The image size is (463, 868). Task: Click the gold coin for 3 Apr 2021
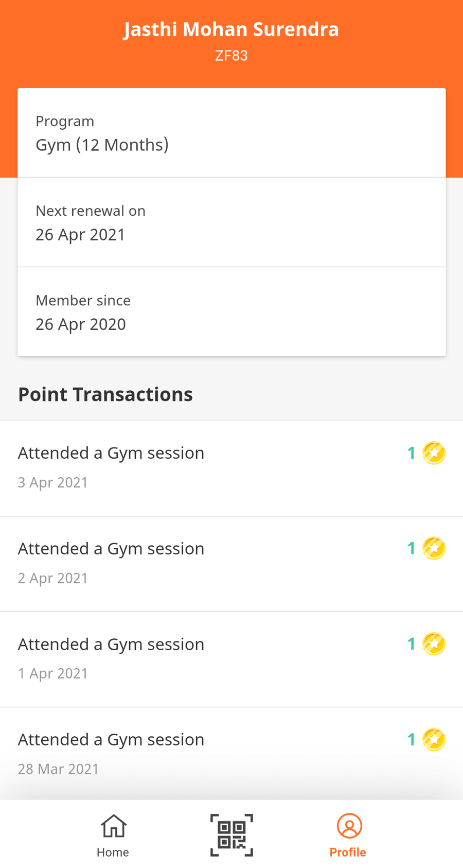click(x=434, y=453)
